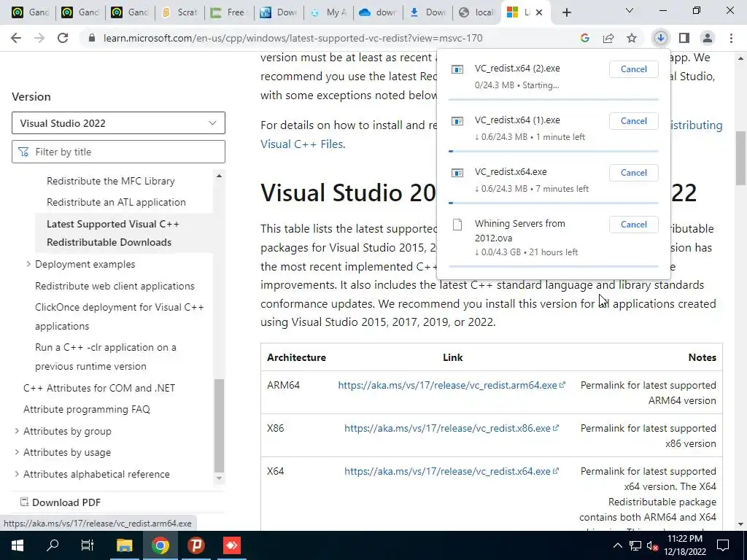Open Task View on the taskbar
747x560 pixels.
[x=88, y=545]
